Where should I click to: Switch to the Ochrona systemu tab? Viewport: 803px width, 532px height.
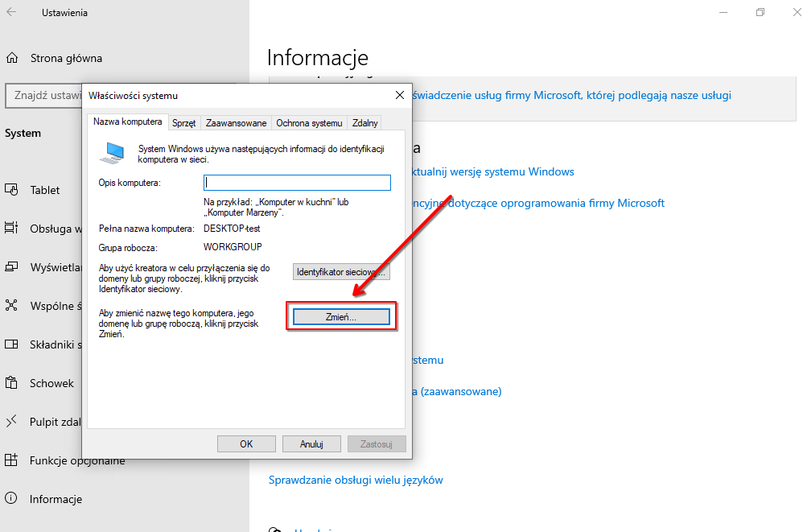click(x=309, y=123)
